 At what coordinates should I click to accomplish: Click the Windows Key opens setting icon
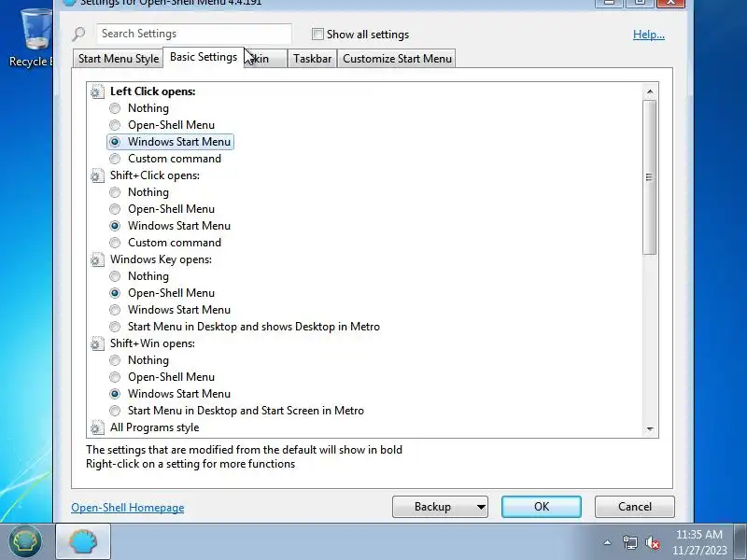(x=97, y=259)
